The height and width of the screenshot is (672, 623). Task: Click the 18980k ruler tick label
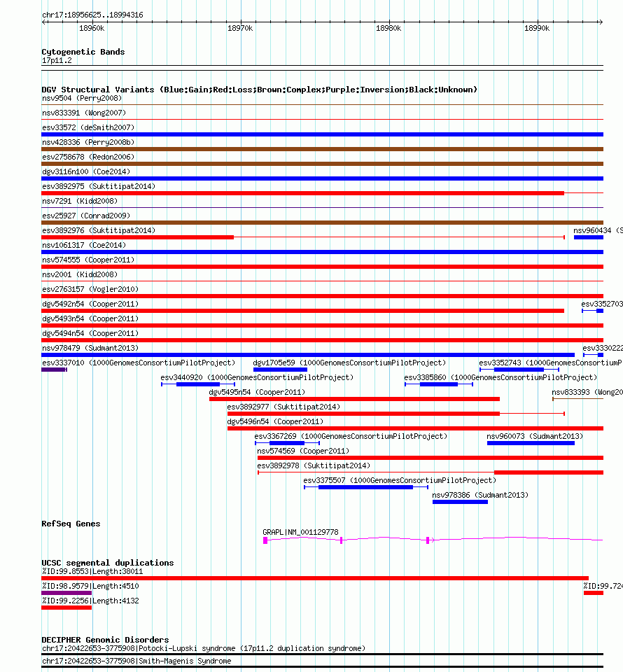click(388, 28)
